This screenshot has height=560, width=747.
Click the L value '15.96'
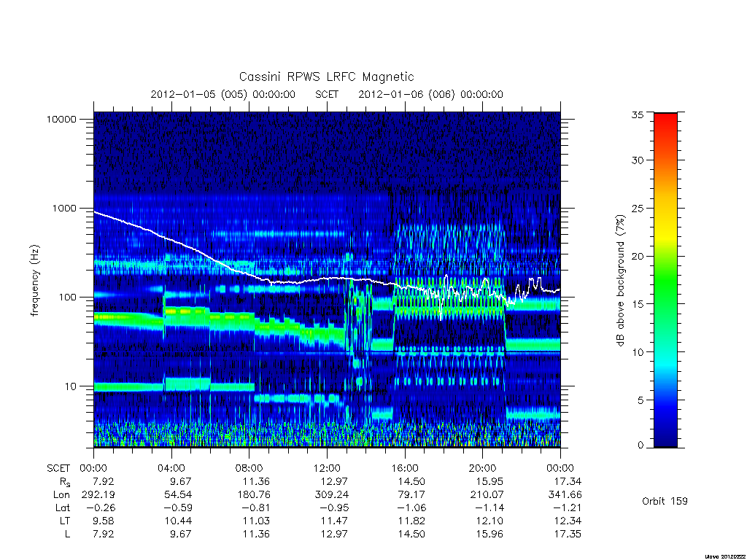coord(489,534)
